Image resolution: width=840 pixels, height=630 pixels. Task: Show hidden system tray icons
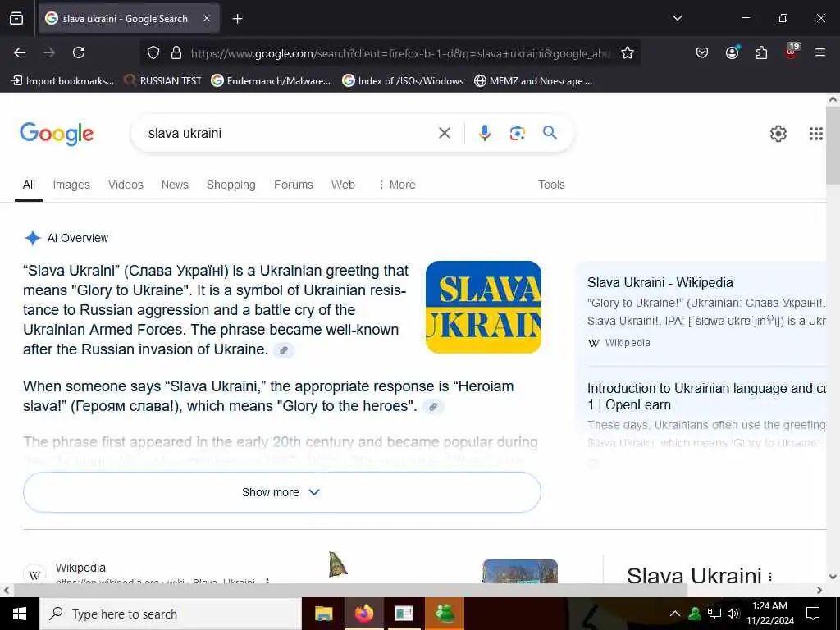click(x=675, y=614)
